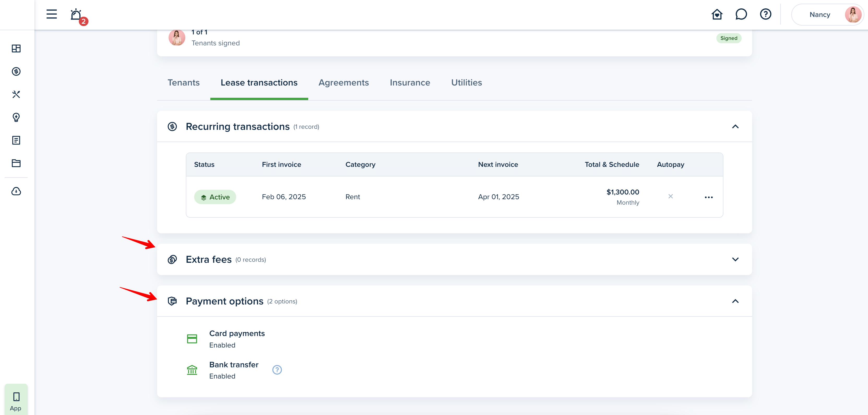Click the "Apr 01, 2025" next invoice date
The width and height of the screenshot is (868, 415).
point(498,197)
